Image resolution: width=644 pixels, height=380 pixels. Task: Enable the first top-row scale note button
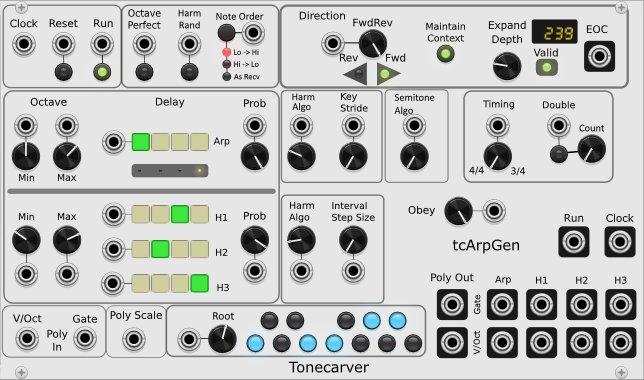269,320
